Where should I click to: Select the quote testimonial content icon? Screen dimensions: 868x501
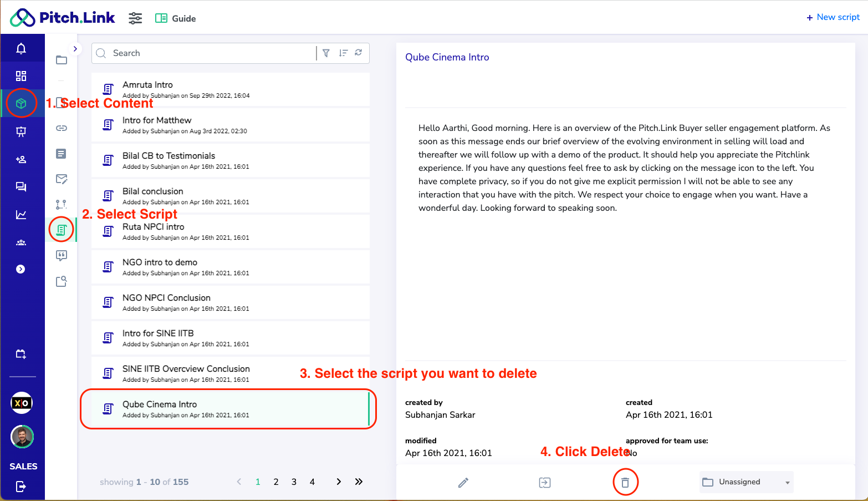pyautogui.click(x=62, y=255)
